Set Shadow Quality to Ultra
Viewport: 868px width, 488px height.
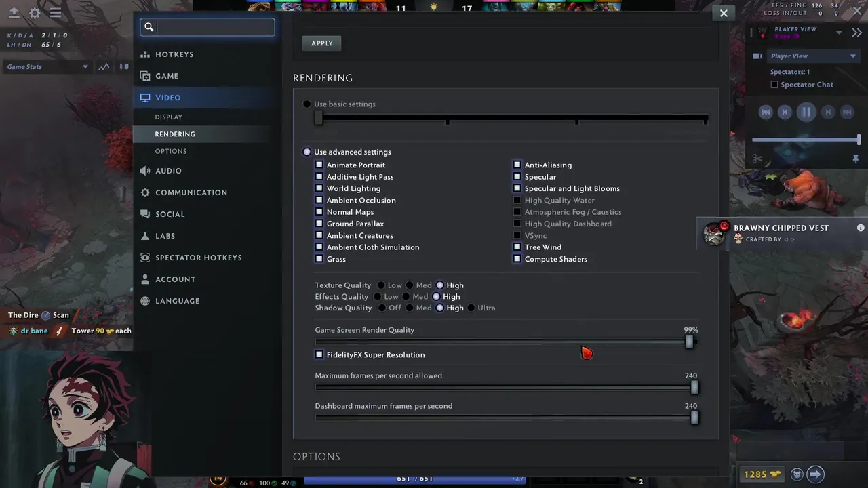click(x=471, y=308)
